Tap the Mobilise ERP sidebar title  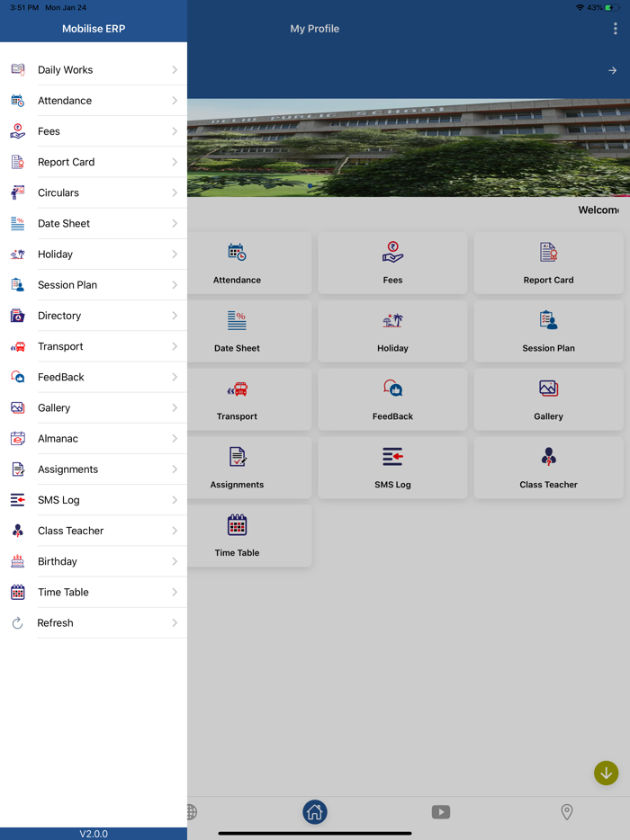point(94,29)
